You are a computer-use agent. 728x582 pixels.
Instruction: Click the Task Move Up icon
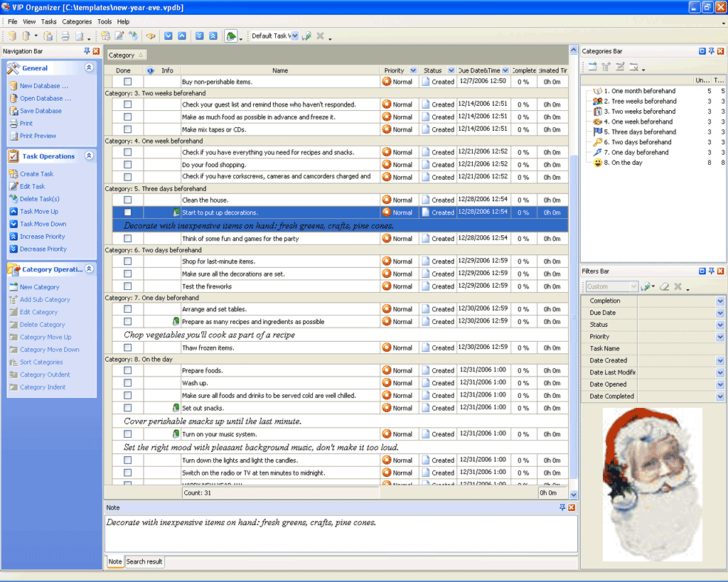(x=14, y=212)
